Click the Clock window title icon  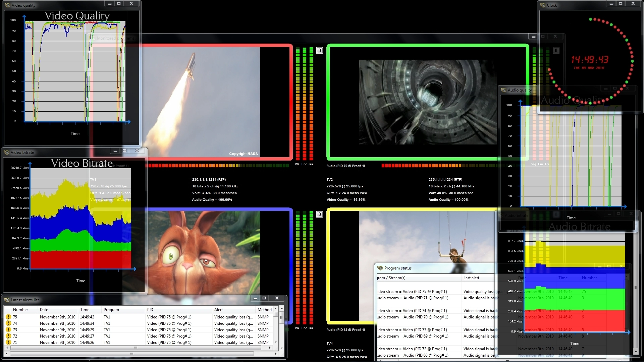543,5
